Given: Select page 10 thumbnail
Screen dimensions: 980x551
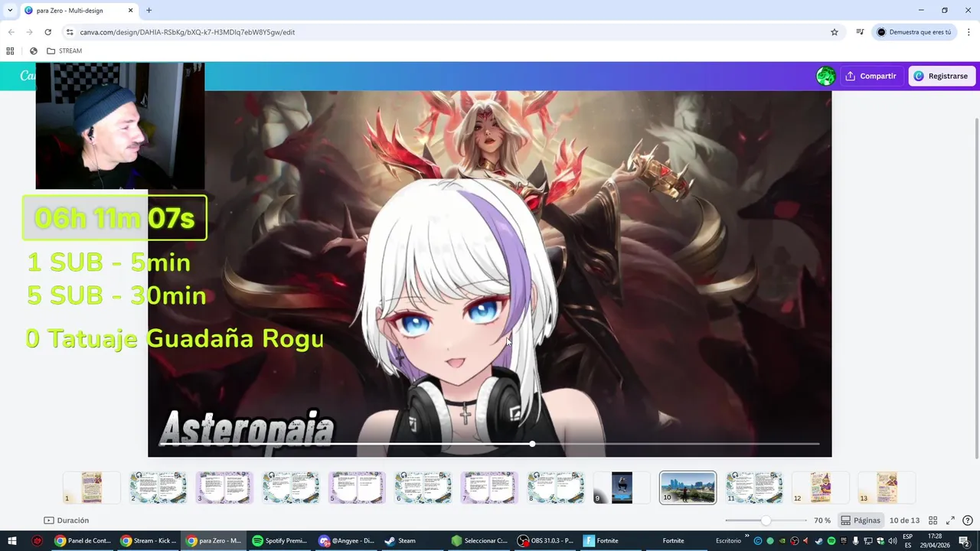Looking at the screenshot, I should click(688, 487).
